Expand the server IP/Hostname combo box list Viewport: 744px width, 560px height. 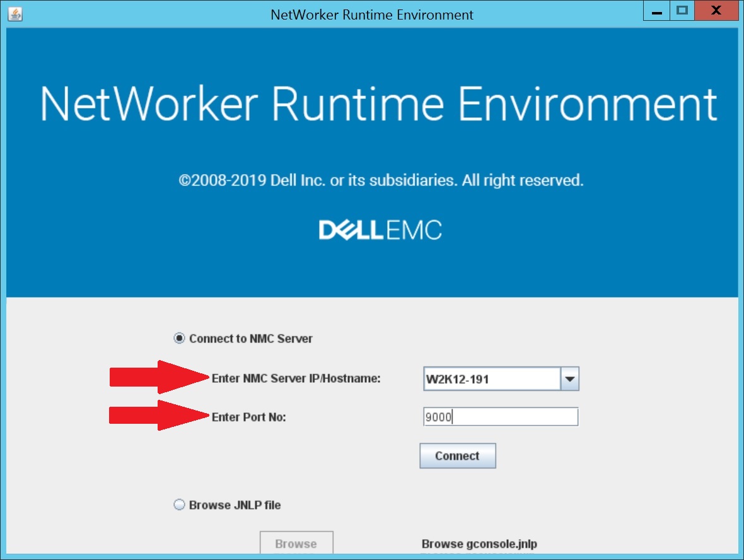[571, 378]
